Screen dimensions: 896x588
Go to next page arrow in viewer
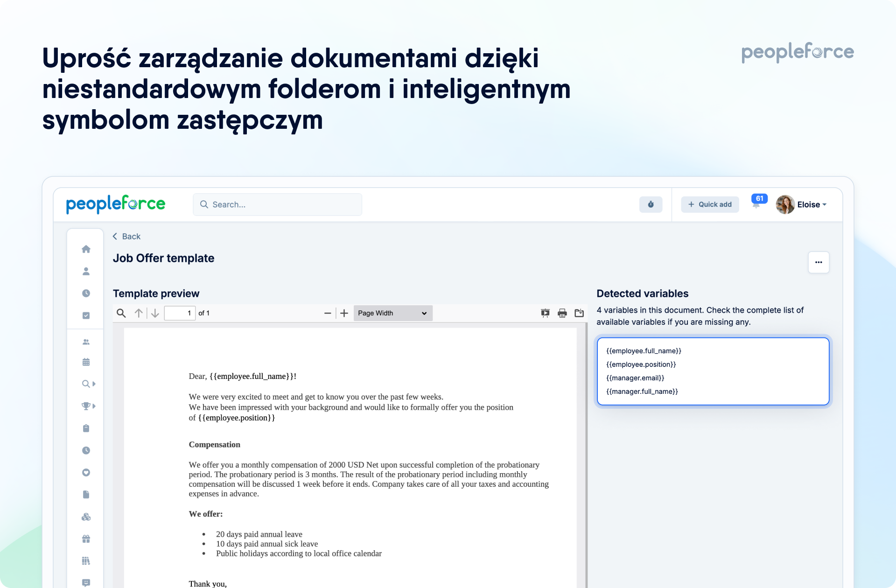[155, 313]
